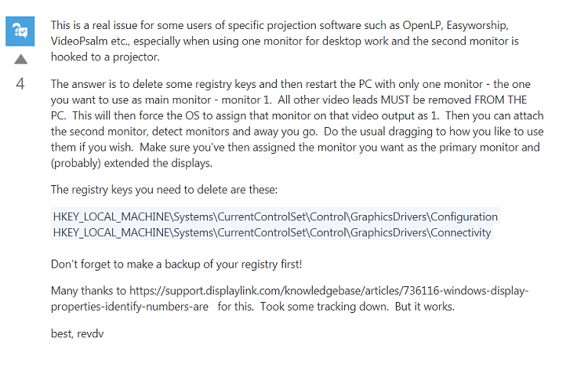Click the blue answer badge icon

pos(20,31)
